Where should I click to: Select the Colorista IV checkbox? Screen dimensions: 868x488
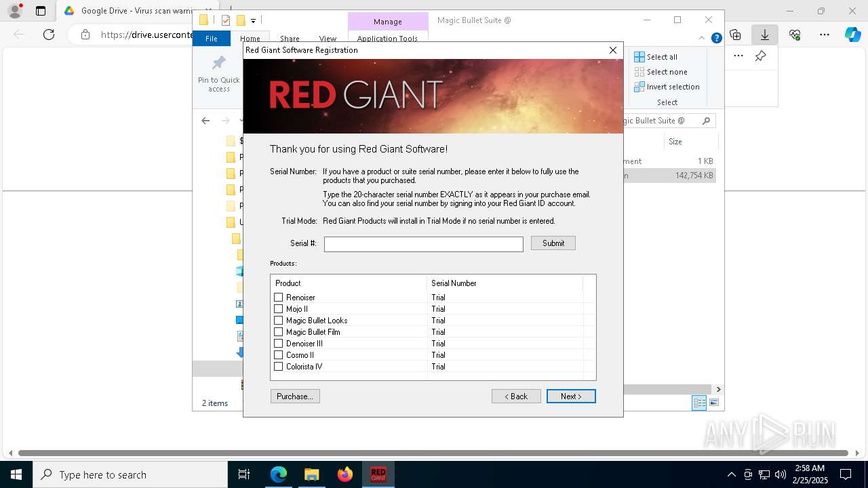(x=278, y=367)
